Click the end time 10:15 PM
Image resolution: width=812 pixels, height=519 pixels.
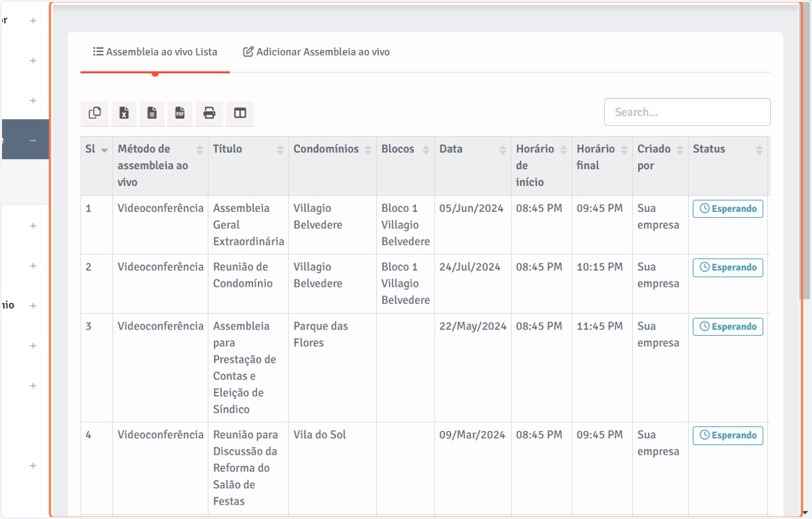click(600, 267)
